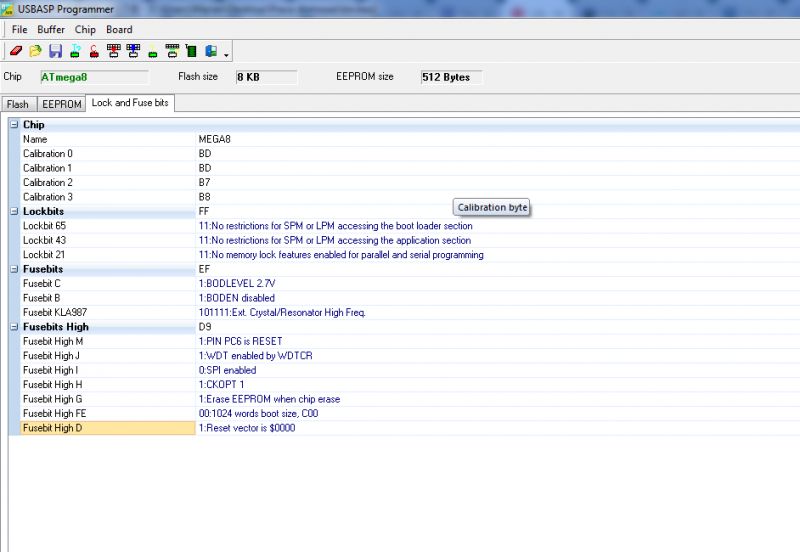Image resolution: width=800 pixels, height=552 pixels.
Task: Click Erase EEPROM when chip erase value
Action: pyautogui.click(x=269, y=399)
